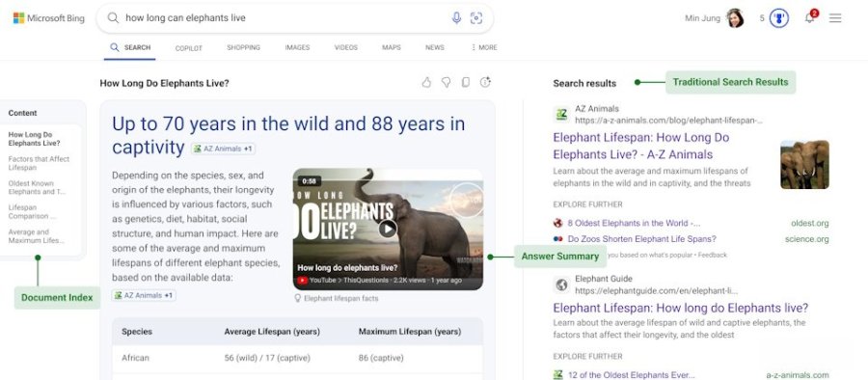Open the elephants thumbnail image in results
868x380 pixels.
[x=804, y=165]
